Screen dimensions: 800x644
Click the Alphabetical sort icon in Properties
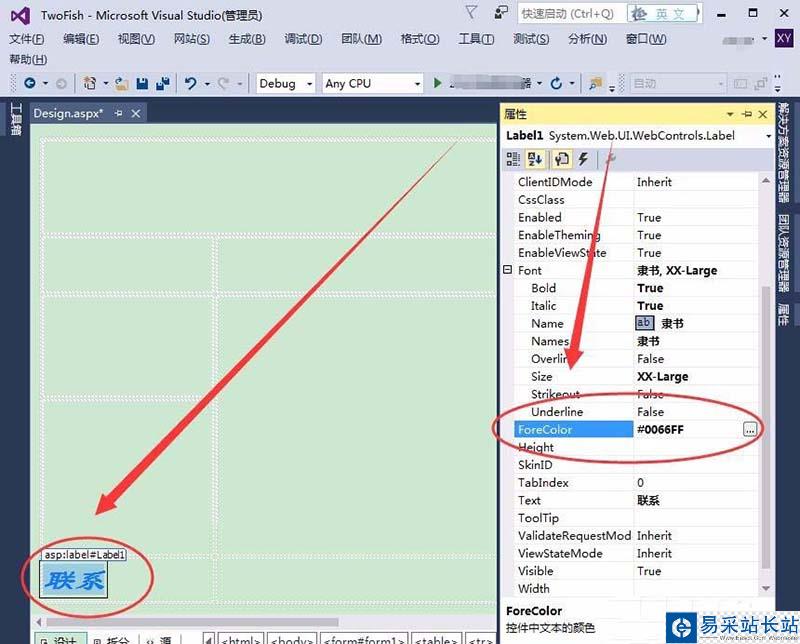535,159
